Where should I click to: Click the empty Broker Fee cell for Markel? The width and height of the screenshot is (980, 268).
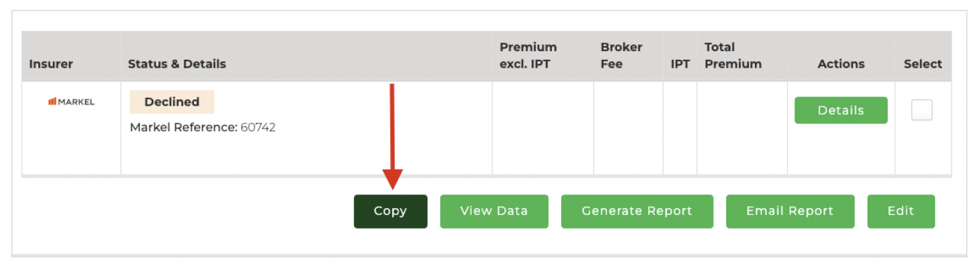[x=627, y=128]
